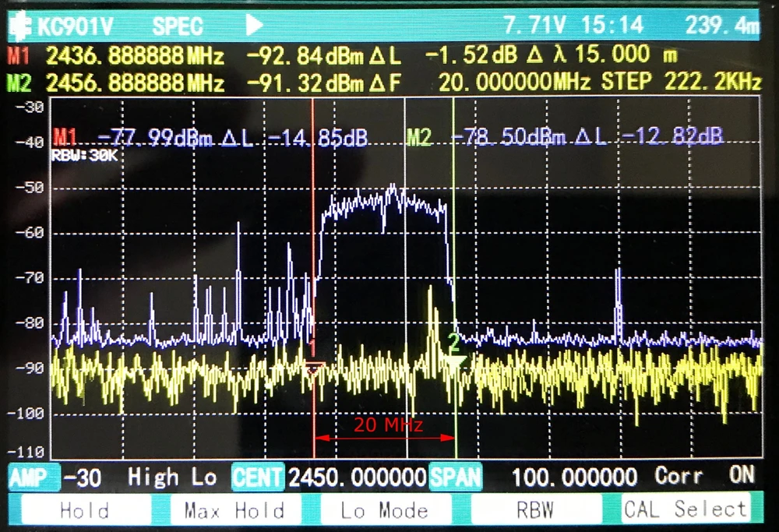Screen dimensions: 779x532
Task: Click the green M2 label in top readout
Action: coord(18,83)
